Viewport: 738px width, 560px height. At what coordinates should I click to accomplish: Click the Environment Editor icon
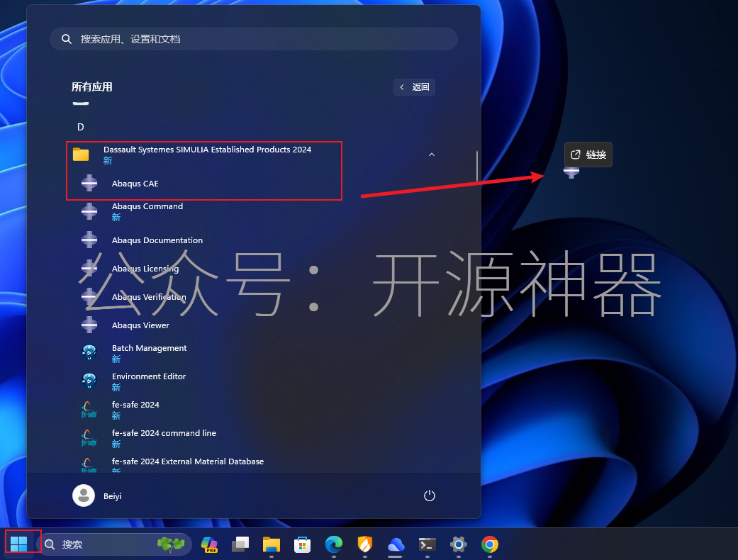89,381
